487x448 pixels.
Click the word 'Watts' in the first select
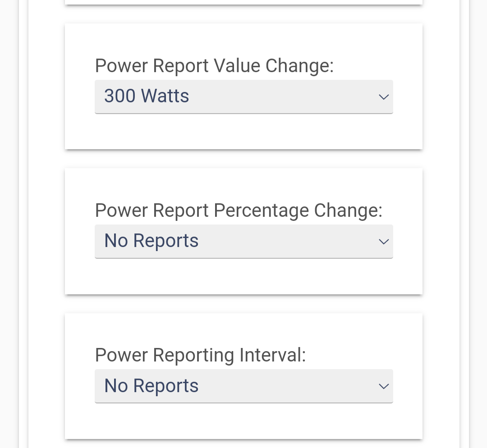[x=165, y=96]
